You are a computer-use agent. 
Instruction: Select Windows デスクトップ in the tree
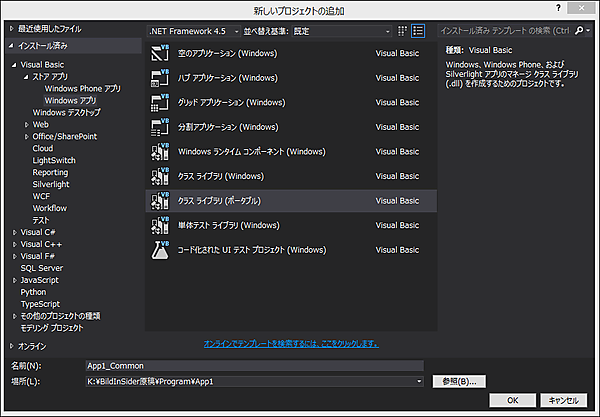(x=65, y=112)
